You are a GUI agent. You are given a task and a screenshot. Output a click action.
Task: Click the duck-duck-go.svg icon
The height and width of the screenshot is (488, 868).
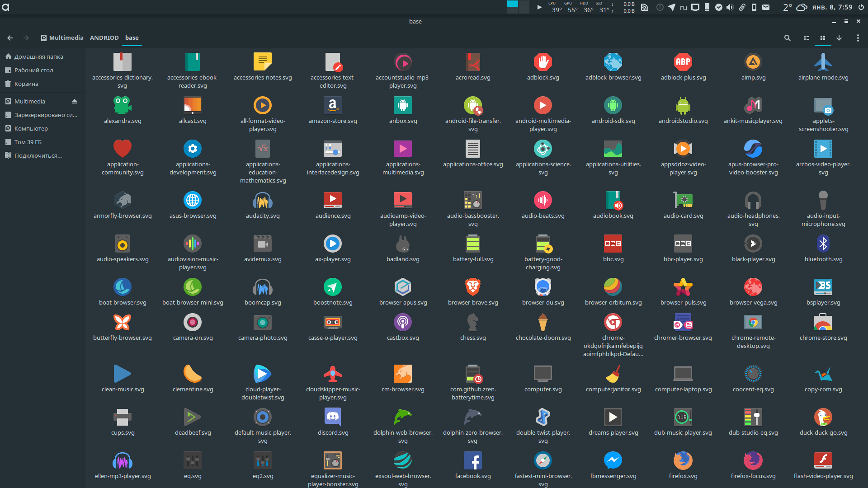click(823, 417)
